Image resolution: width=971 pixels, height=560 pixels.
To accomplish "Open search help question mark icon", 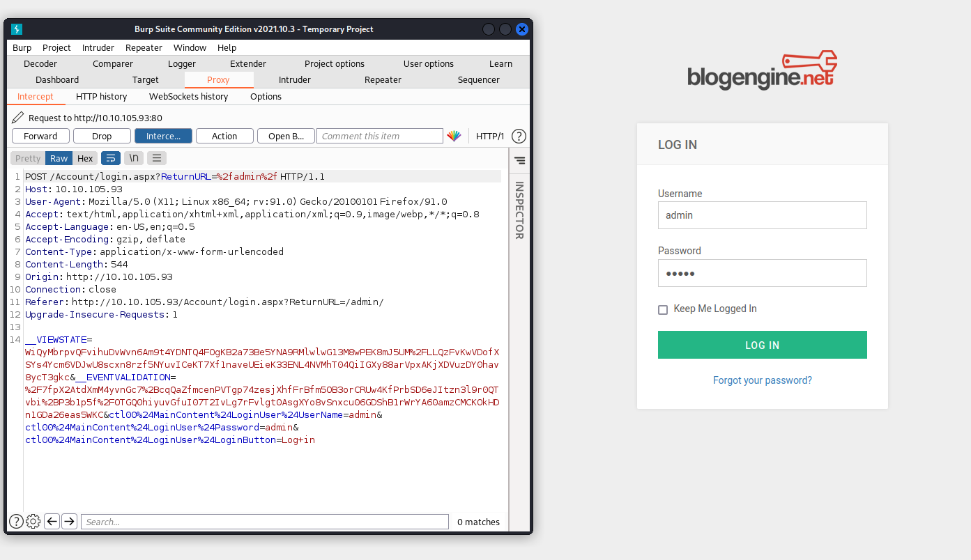I will pos(16,521).
